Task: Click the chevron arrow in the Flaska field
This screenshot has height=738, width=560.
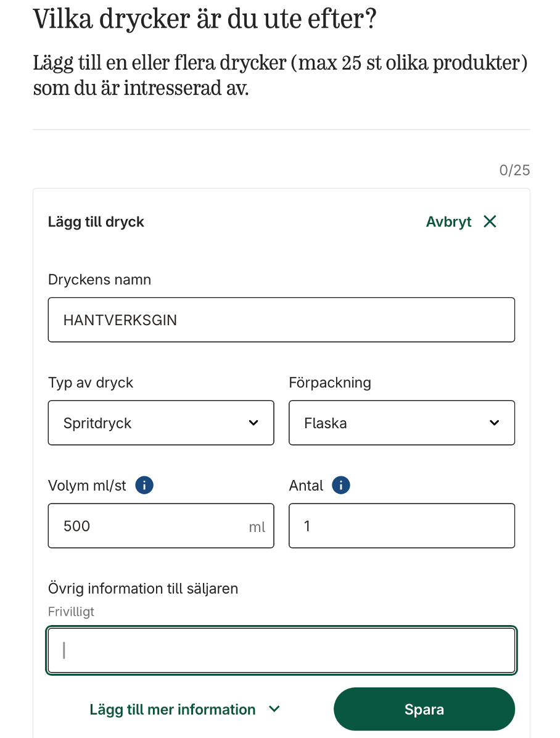Action: pyautogui.click(x=494, y=423)
